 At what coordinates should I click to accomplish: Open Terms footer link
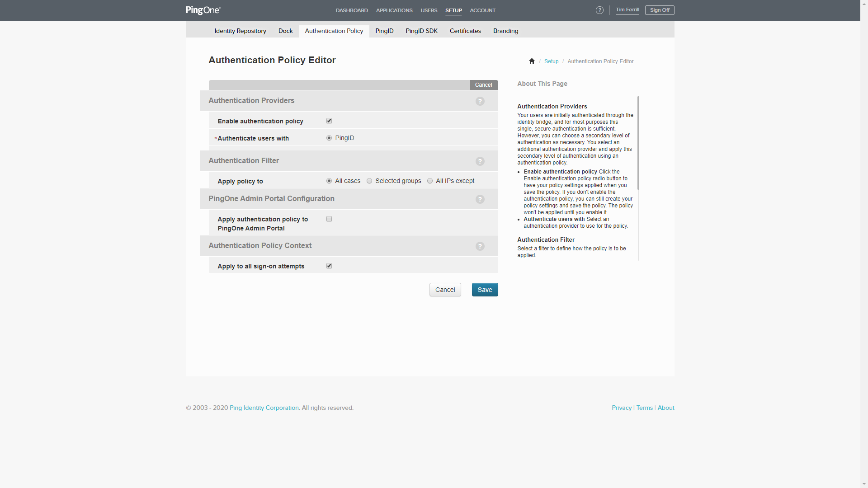pyautogui.click(x=645, y=408)
